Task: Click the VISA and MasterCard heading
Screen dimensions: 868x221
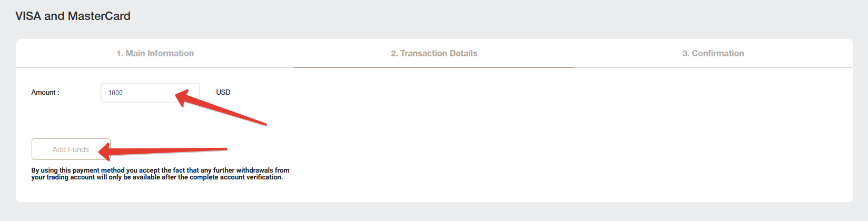Action: coord(73,16)
